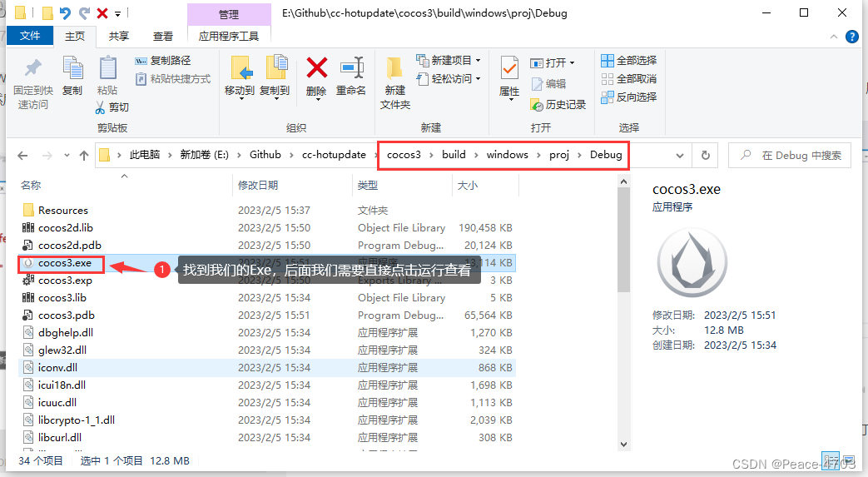Collapse the ribbon with the chevron arrow
868x477 pixels.
point(834,37)
